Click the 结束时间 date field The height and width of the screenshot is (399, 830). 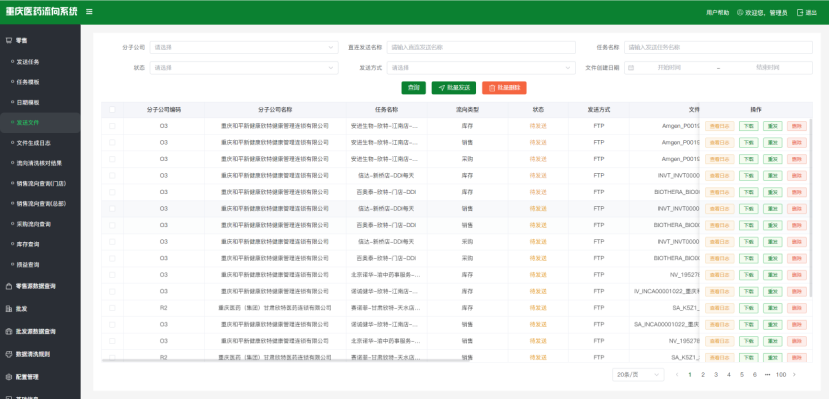(x=767, y=68)
